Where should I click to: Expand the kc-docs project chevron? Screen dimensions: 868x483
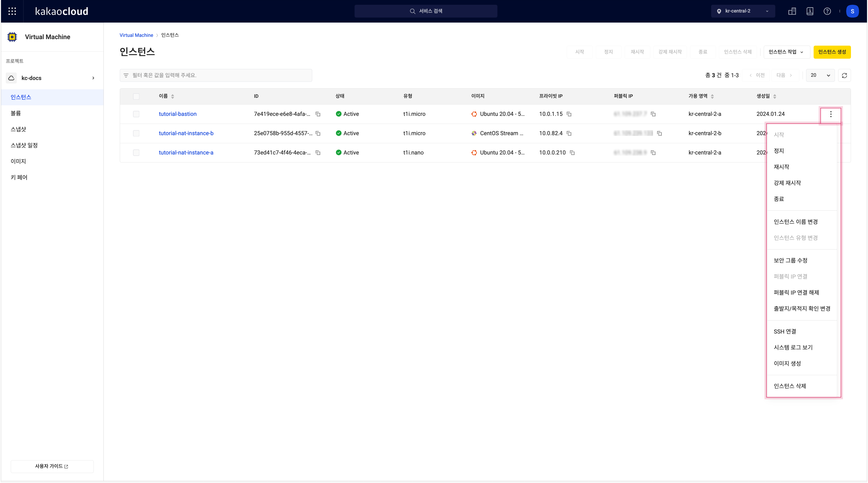pos(93,78)
